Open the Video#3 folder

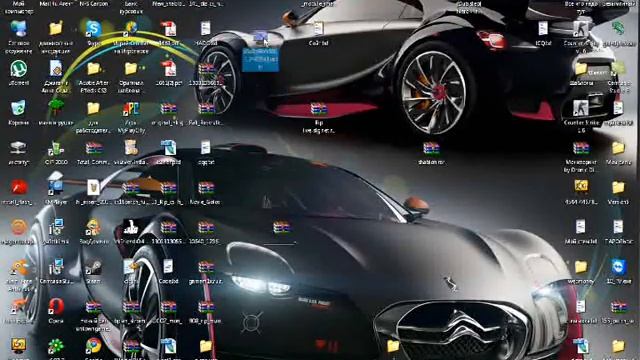(x=618, y=188)
